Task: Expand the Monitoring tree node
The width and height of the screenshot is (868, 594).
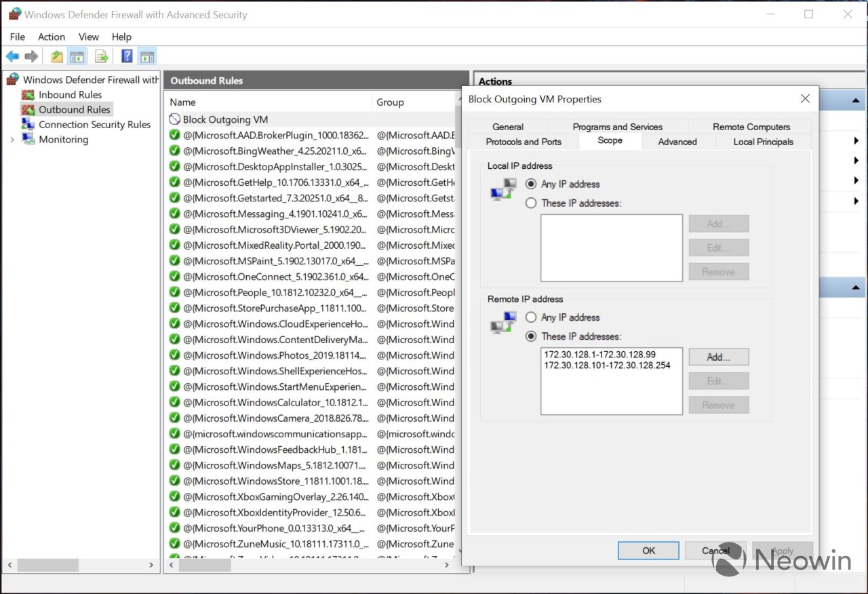Action: click(12, 140)
